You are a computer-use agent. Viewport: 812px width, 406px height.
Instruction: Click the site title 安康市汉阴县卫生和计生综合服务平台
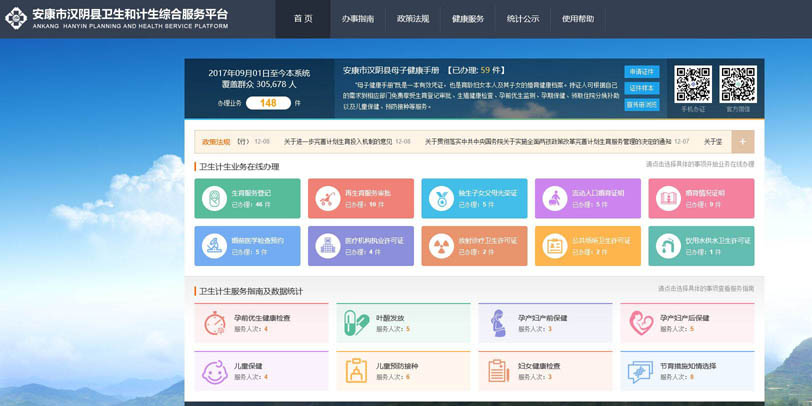(130, 14)
